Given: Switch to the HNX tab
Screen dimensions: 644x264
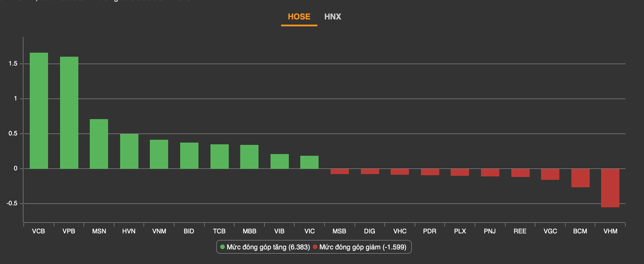Looking at the screenshot, I should tap(333, 17).
